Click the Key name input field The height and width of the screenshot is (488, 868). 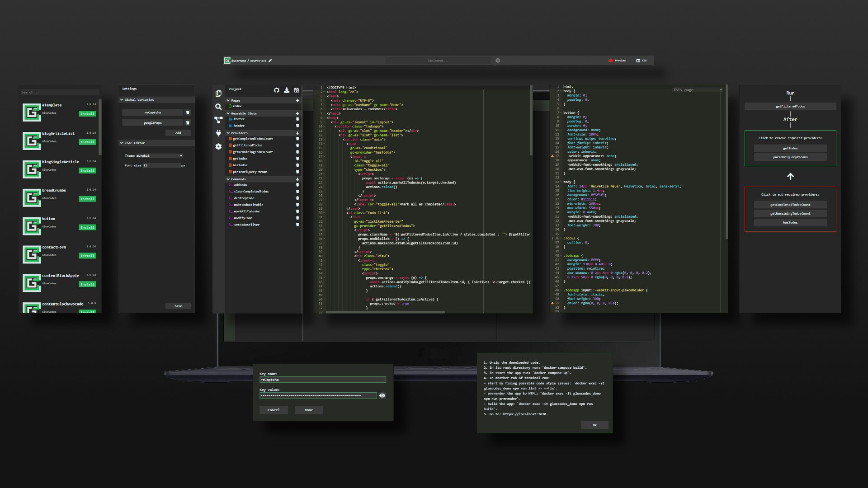(322, 380)
